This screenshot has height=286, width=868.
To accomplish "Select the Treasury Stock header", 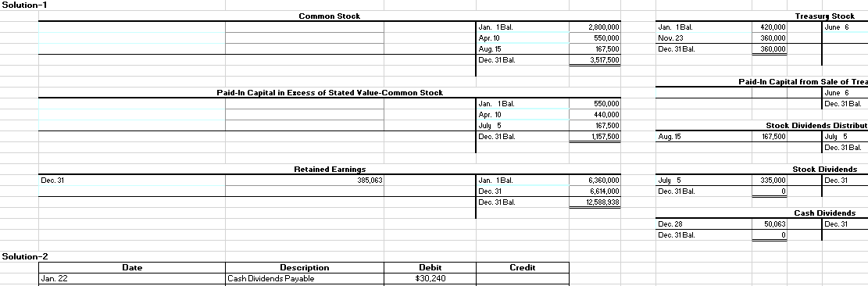I will pos(825,16).
